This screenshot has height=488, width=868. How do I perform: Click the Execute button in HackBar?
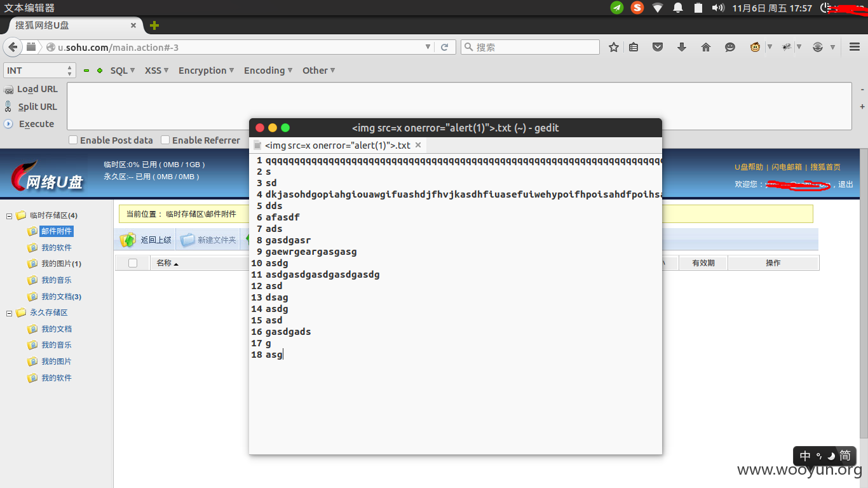29,124
